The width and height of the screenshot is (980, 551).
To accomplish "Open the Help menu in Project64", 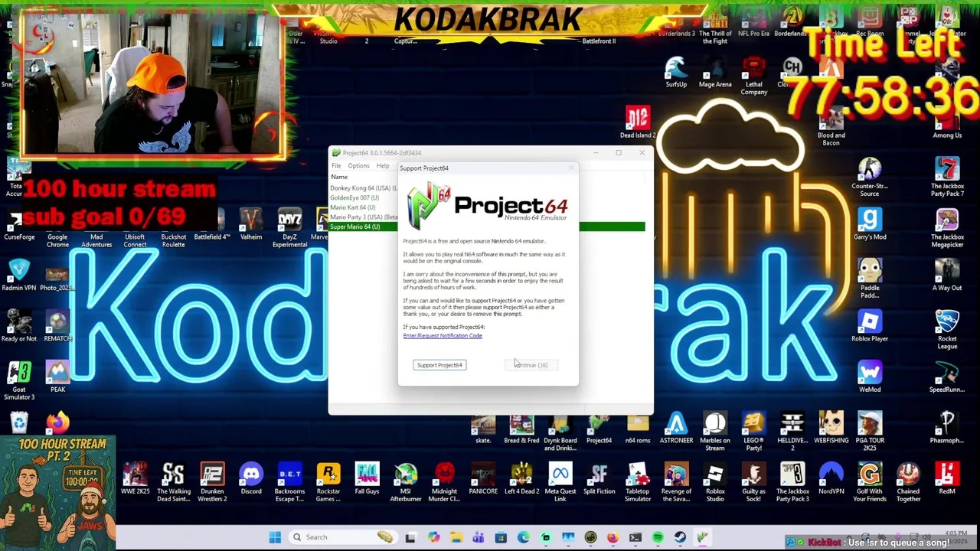I will (x=382, y=166).
